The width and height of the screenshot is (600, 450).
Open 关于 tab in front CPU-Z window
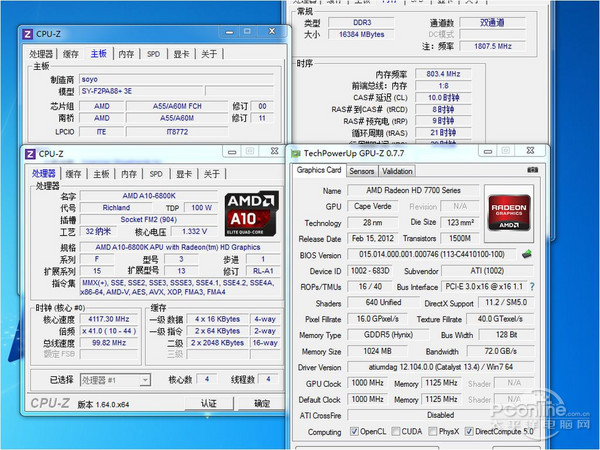click(211, 174)
